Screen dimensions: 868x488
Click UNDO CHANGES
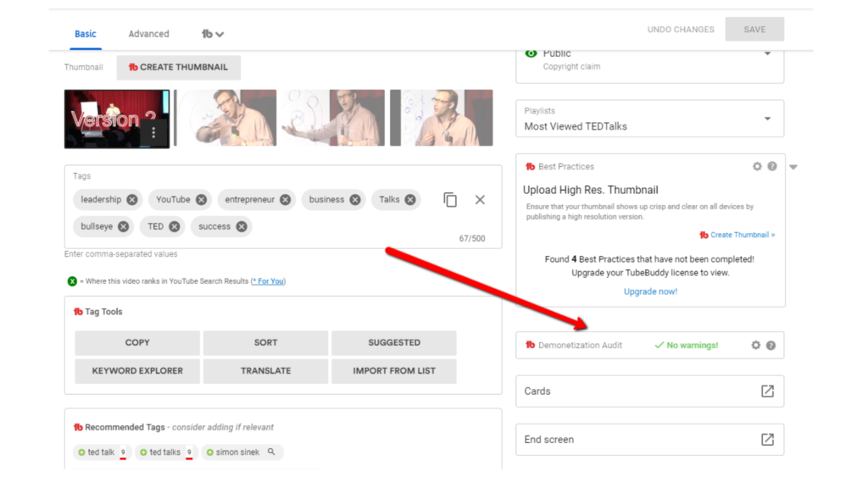681,30
